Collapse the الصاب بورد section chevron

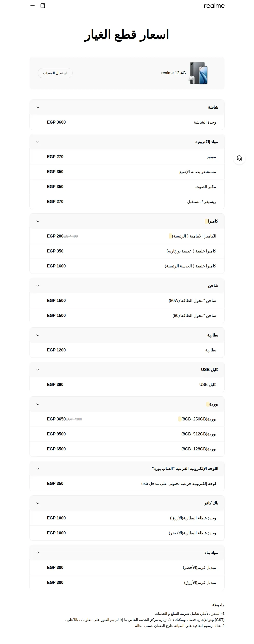point(38,469)
